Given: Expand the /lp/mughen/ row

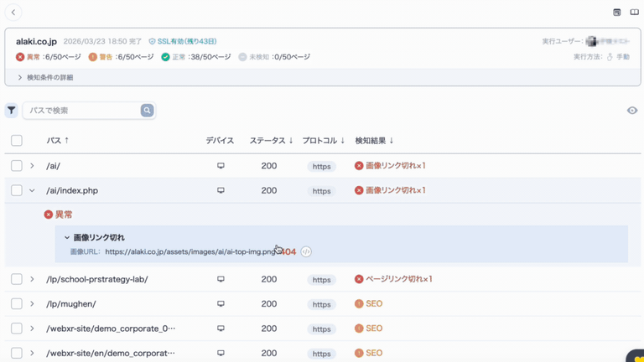Looking at the screenshot, I should click(32, 303).
